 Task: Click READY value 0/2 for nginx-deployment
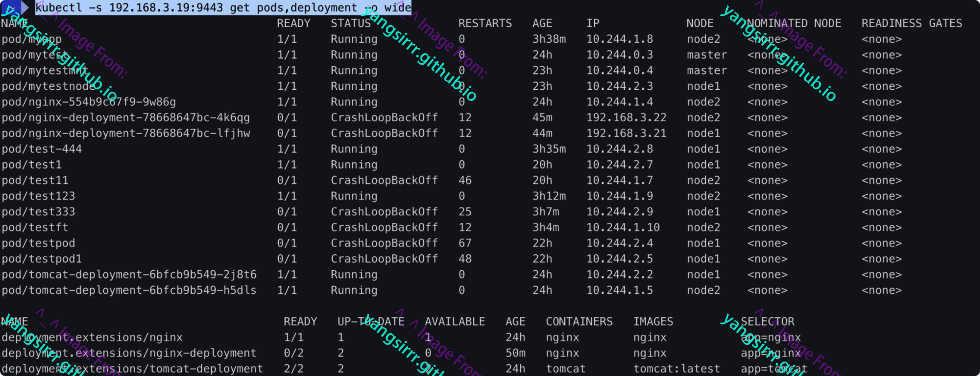pos(294,353)
